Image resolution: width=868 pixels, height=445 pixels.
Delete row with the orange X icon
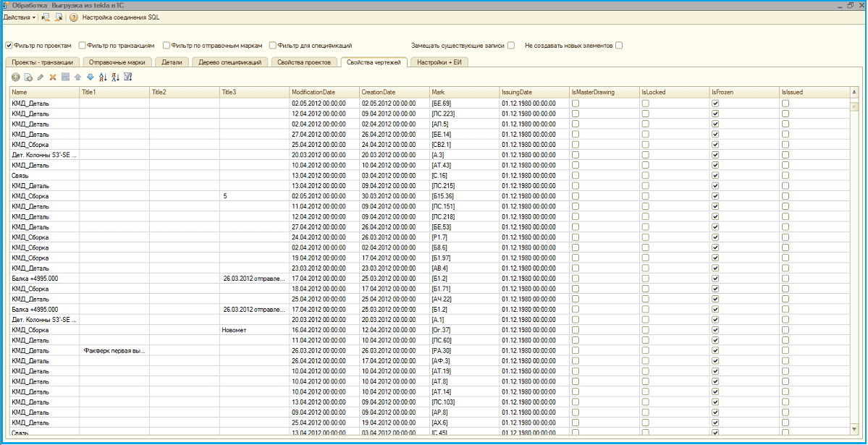coord(53,77)
